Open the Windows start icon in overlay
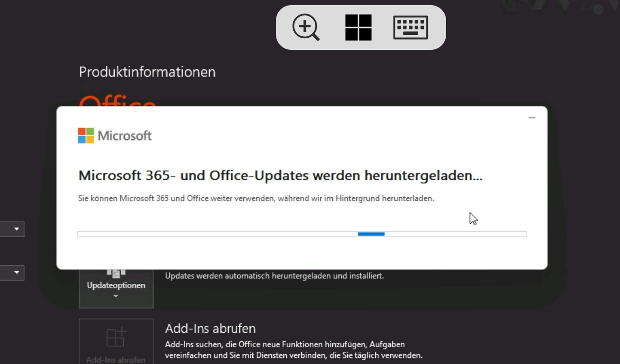 pyautogui.click(x=358, y=27)
